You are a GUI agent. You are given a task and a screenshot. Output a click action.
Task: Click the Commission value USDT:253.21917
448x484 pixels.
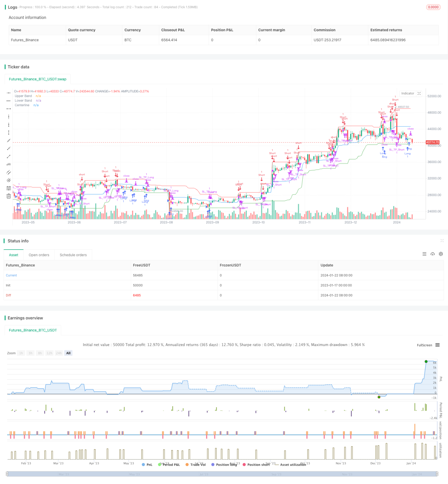(x=327, y=40)
